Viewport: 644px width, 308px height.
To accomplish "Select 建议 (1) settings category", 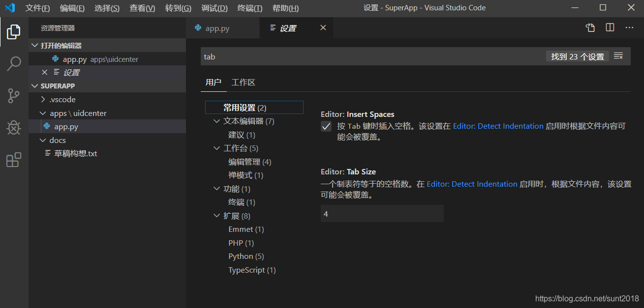I will coord(242,135).
